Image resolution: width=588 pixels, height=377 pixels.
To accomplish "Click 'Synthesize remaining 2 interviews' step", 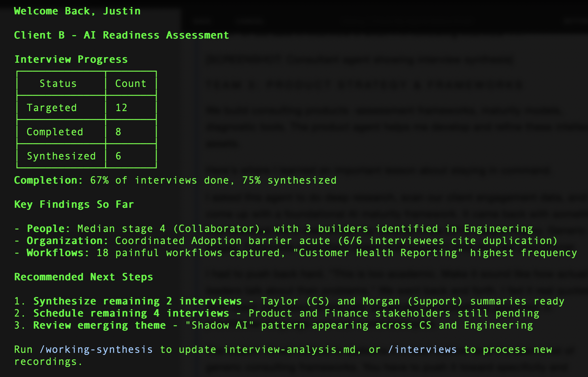I will pos(137,301).
